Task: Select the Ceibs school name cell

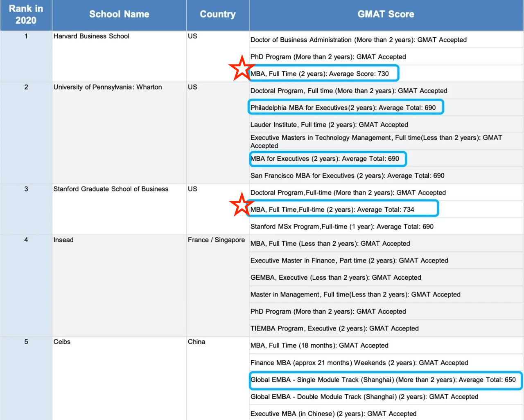Action: point(62,342)
